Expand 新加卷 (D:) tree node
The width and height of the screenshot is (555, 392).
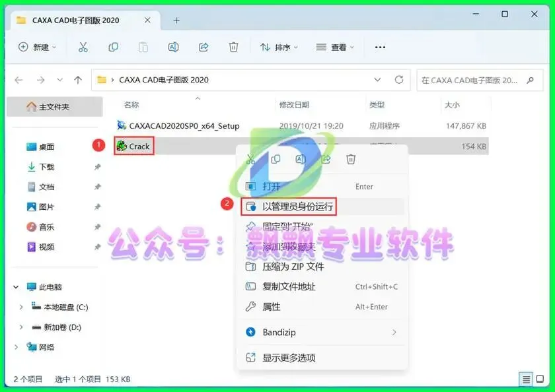(21, 327)
